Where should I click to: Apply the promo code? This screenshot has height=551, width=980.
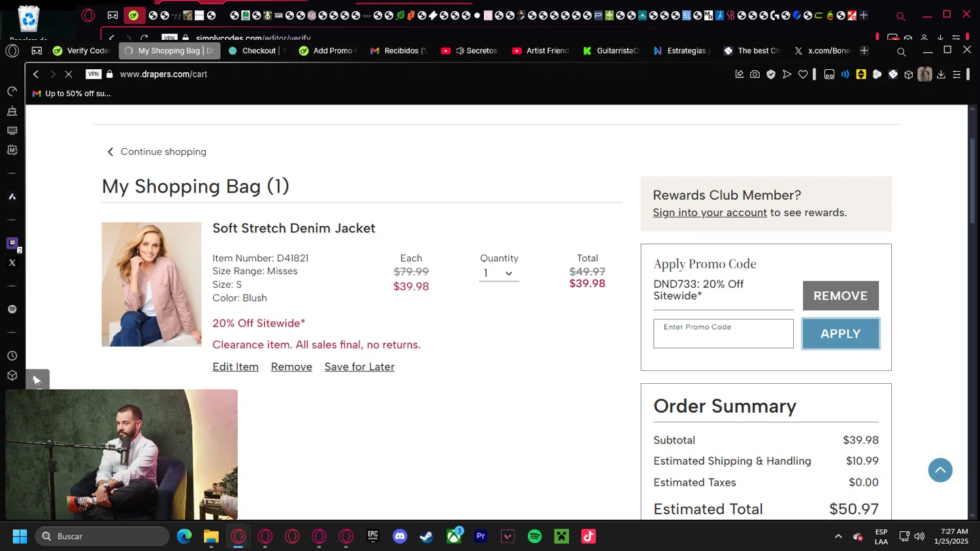pos(840,334)
